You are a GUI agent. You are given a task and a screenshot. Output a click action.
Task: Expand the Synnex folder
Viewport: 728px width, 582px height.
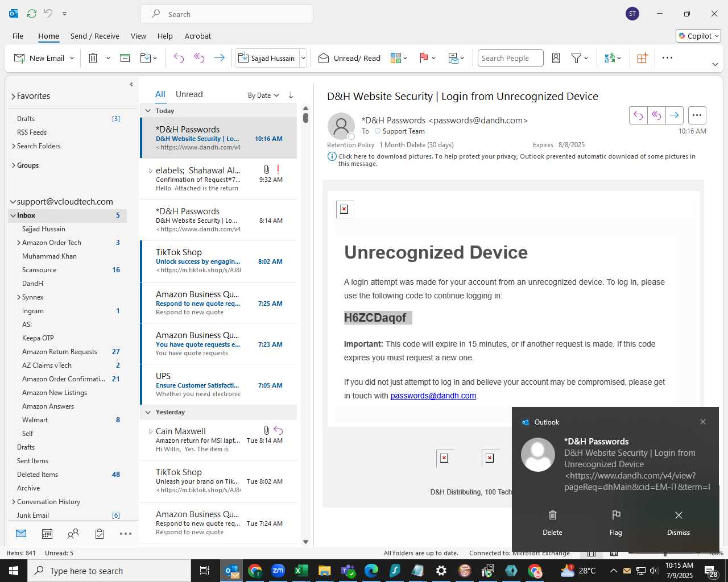coord(19,297)
